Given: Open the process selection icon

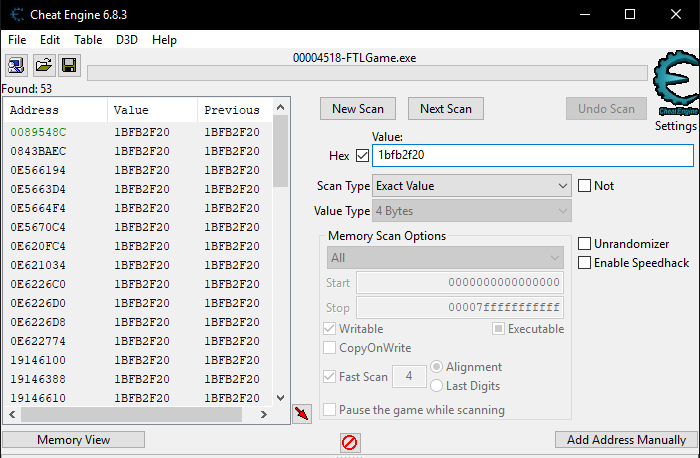Looking at the screenshot, I should tap(17, 66).
